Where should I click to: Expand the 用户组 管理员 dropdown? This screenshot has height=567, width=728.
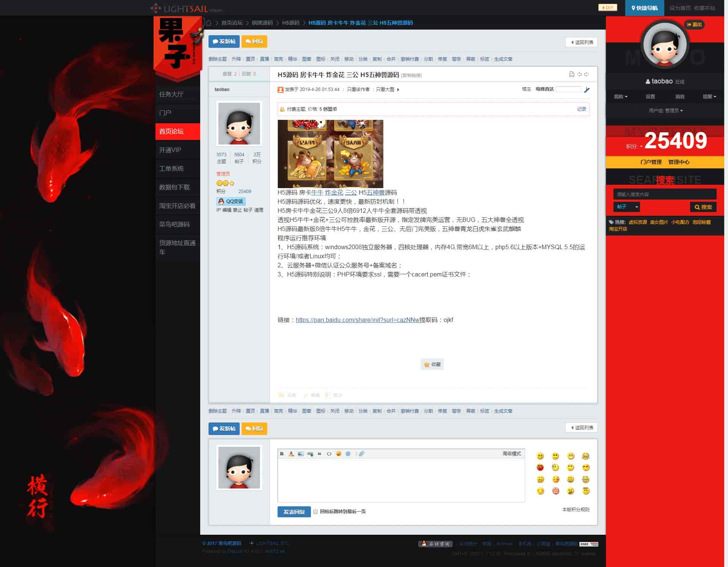click(x=666, y=111)
